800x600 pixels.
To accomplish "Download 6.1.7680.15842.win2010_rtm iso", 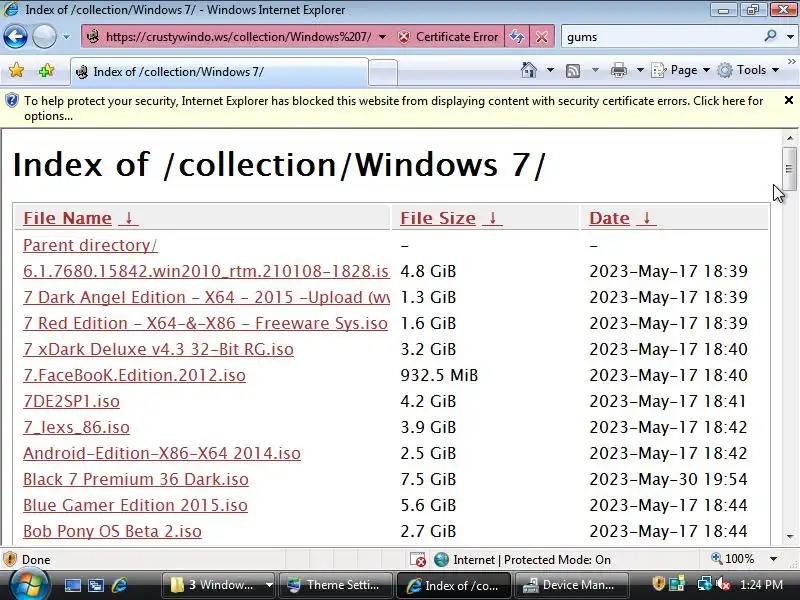I will [206, 271].
